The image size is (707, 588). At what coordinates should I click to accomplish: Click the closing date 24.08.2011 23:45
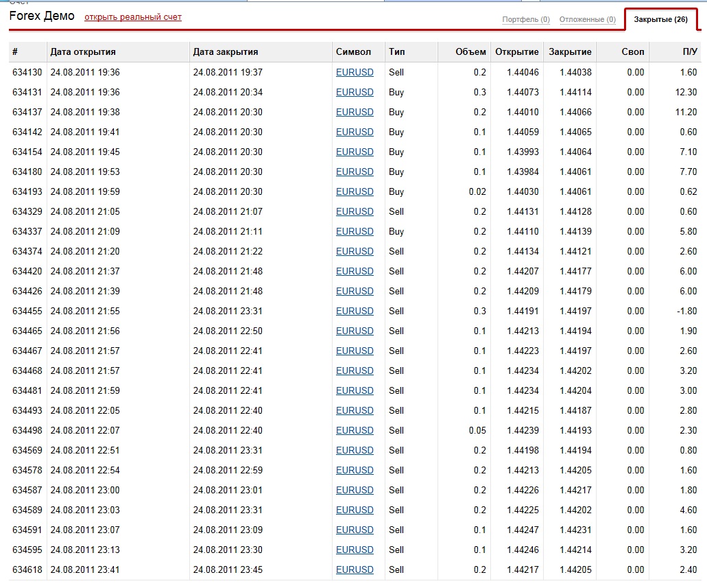tap(228, 569)
